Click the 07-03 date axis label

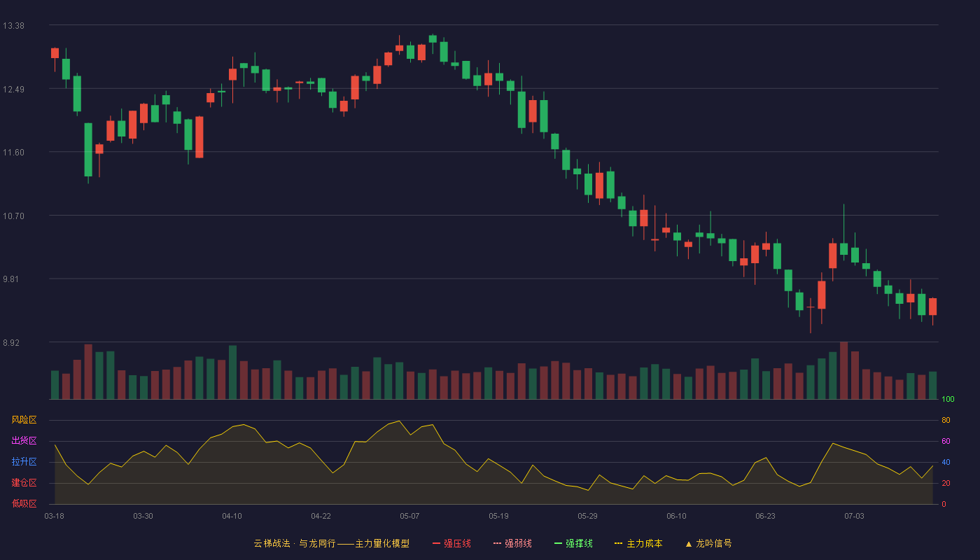click(854, 516)
